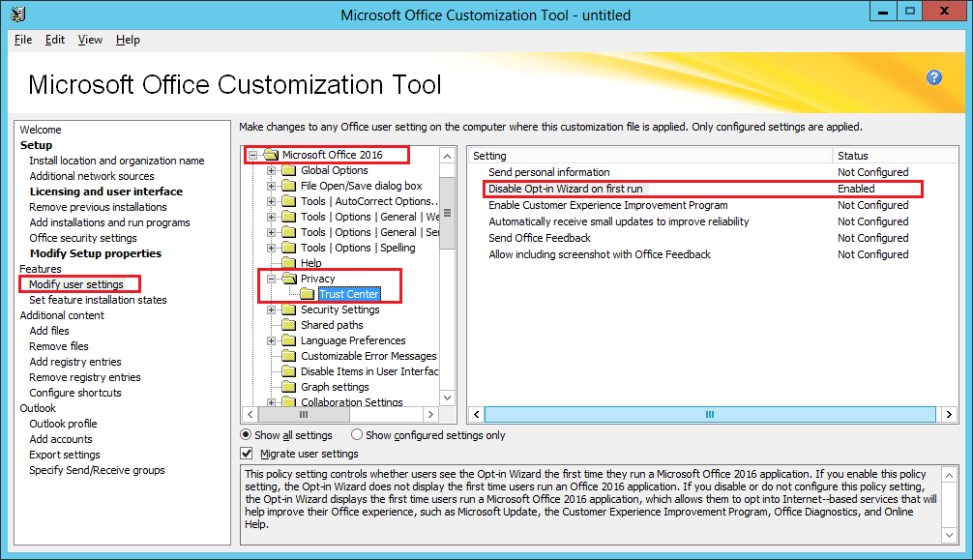Image resolution: width=973 pixels, height=560 pixels.
Task: Click the description box scroll down arrow
Action: (x=949, y=535)
